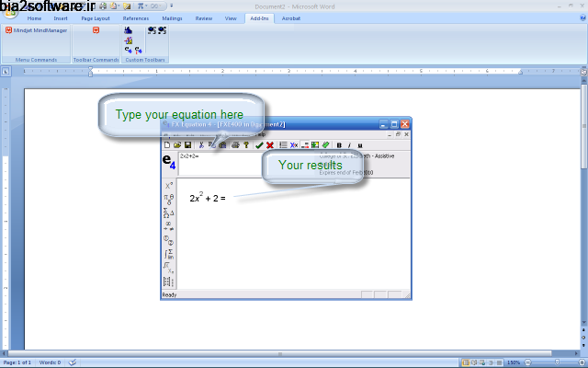Click the new document icon in FX Equation
Viewport: 588px width, 368px height.
point(166,144)
